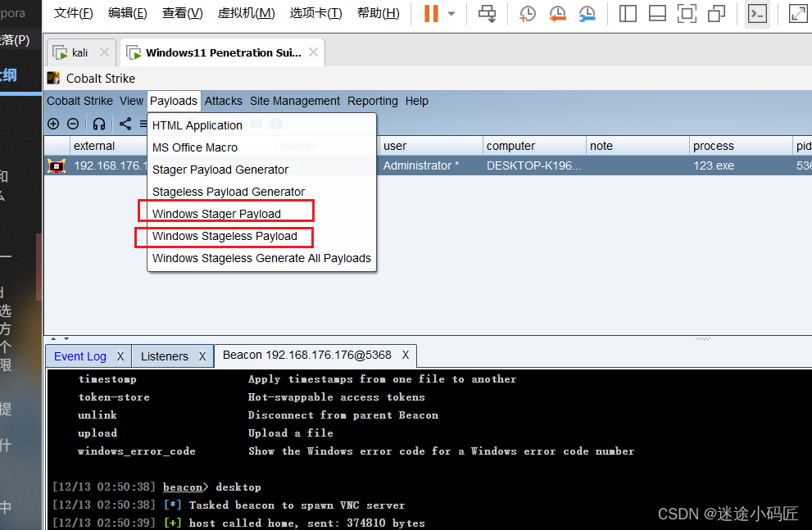
Task: Close the Beacon 192.168.176.176@5368 tab
Action: 406,355
